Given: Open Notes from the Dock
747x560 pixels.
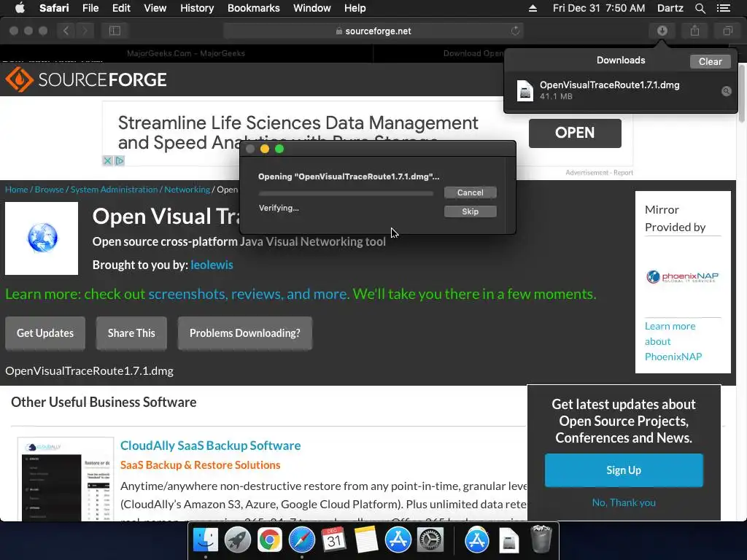Looking at the screenshot, I should coord(365,540).
